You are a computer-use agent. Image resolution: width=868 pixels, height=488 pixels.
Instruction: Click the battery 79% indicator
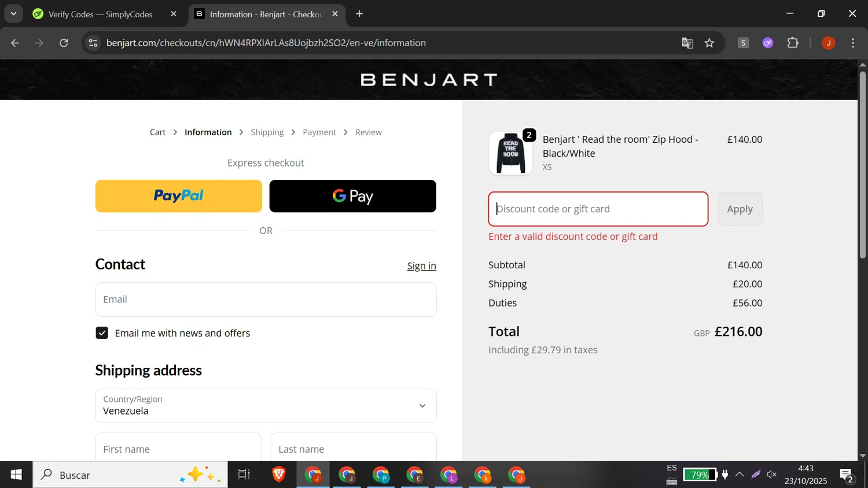click(x=700, y=475)
